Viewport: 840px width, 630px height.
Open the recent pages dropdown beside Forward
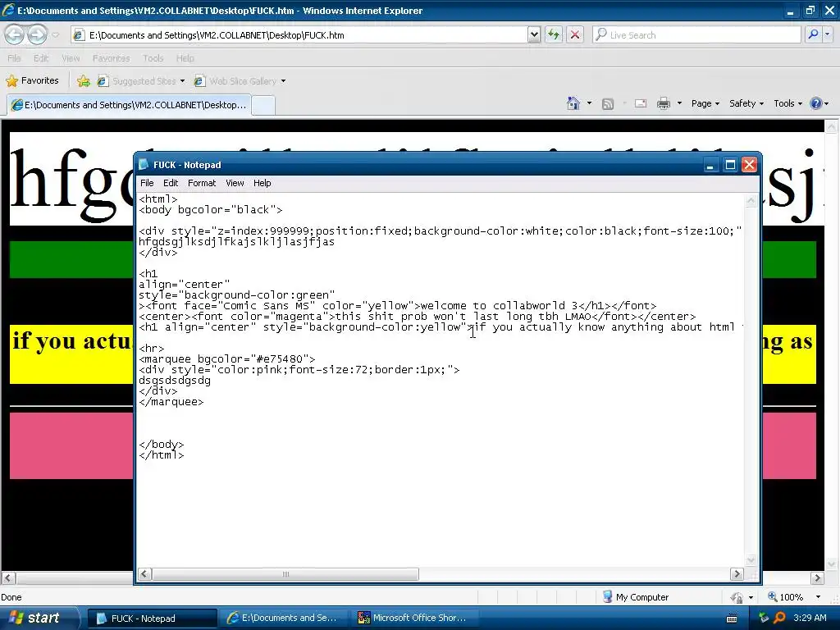[56, 35]
